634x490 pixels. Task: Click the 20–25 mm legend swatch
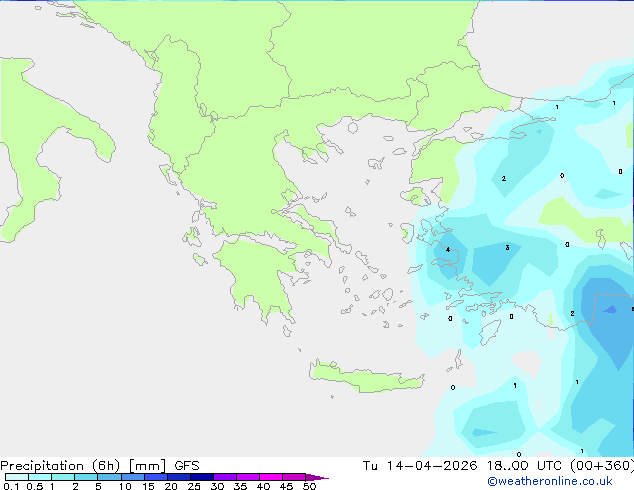click(179, 477)
